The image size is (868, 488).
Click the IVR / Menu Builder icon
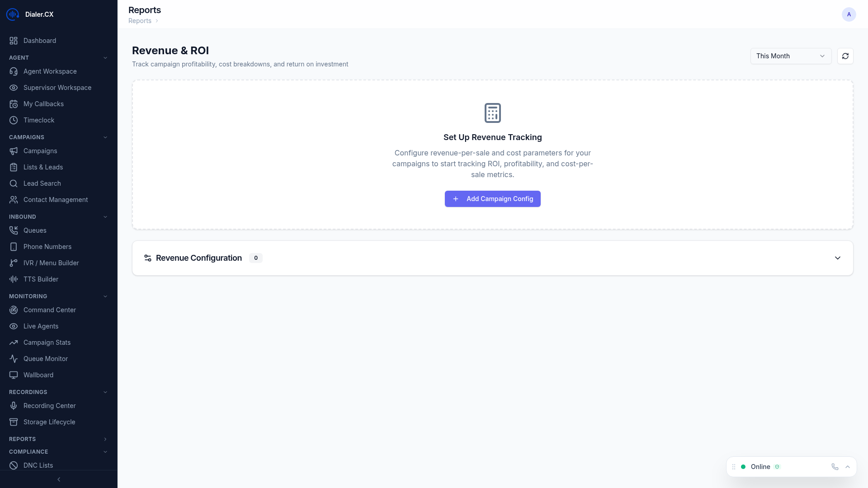(x=14, y=263)
